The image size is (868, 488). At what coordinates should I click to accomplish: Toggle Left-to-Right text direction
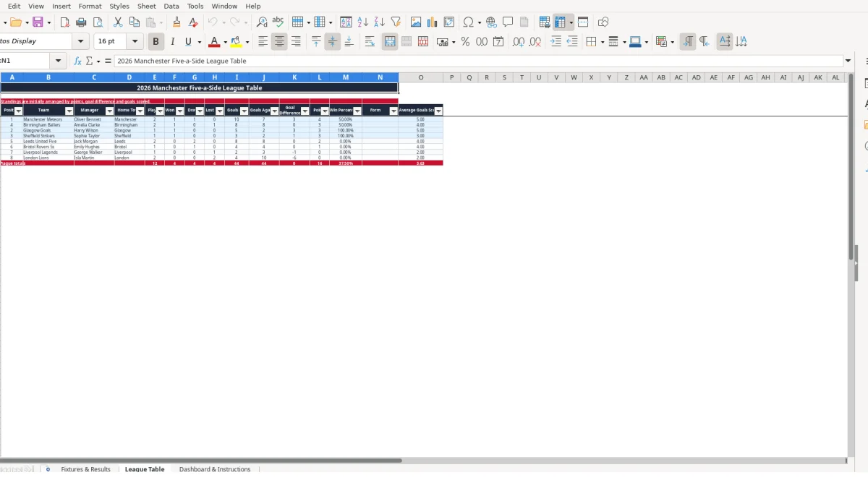[687, 42]
